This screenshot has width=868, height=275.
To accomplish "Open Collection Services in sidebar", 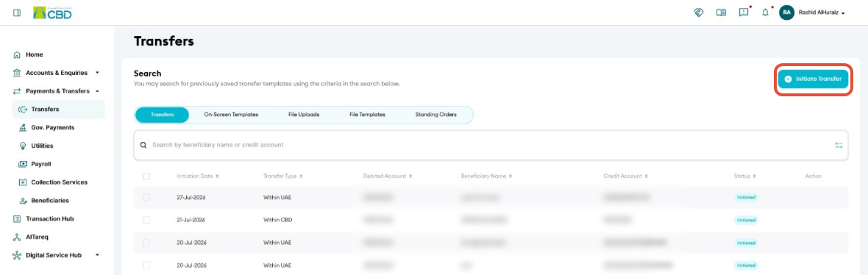I will [60, 182].
